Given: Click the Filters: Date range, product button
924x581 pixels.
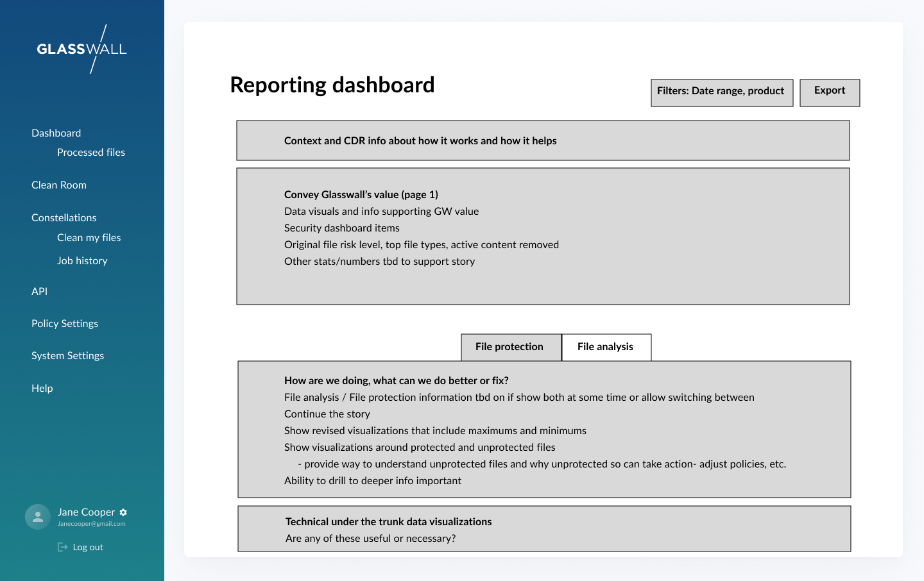Looking at the screenshot, I should tap(722, 93).
